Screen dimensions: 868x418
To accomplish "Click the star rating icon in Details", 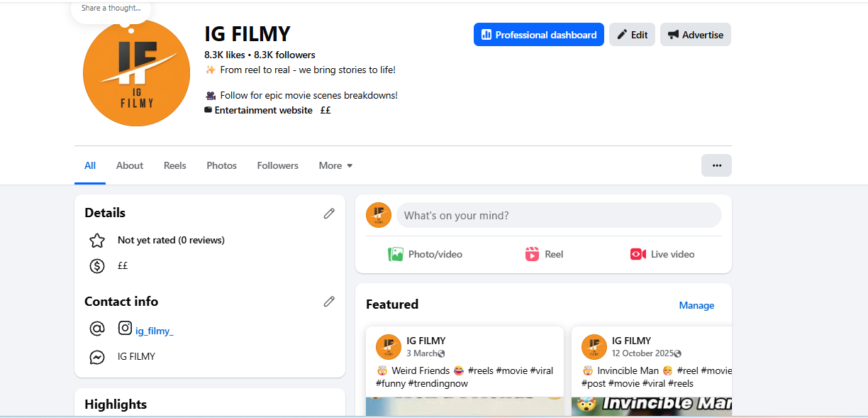I will pyautogui.click(x=97, y=240).
